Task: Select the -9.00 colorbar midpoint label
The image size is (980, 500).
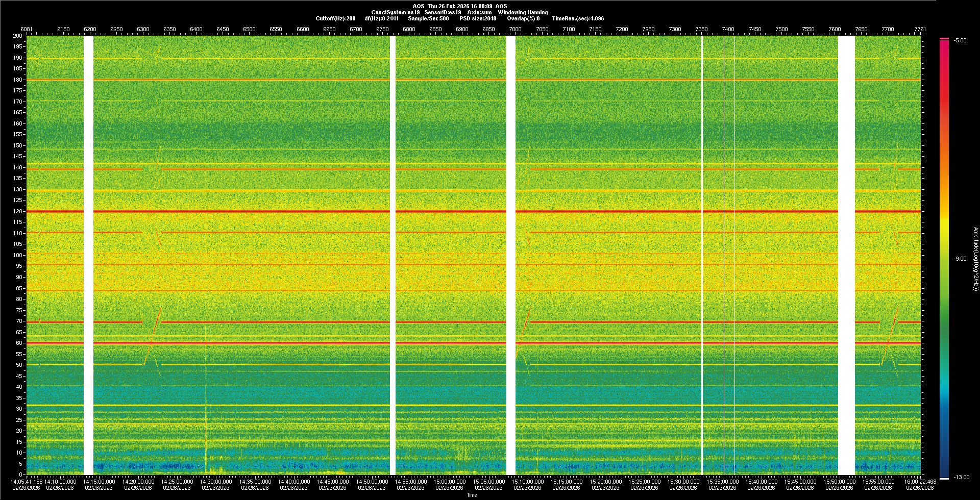Action: 960,259
